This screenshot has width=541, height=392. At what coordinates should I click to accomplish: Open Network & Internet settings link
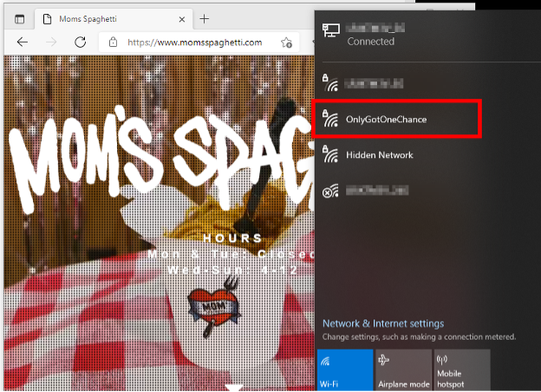(x=382, y=323)
